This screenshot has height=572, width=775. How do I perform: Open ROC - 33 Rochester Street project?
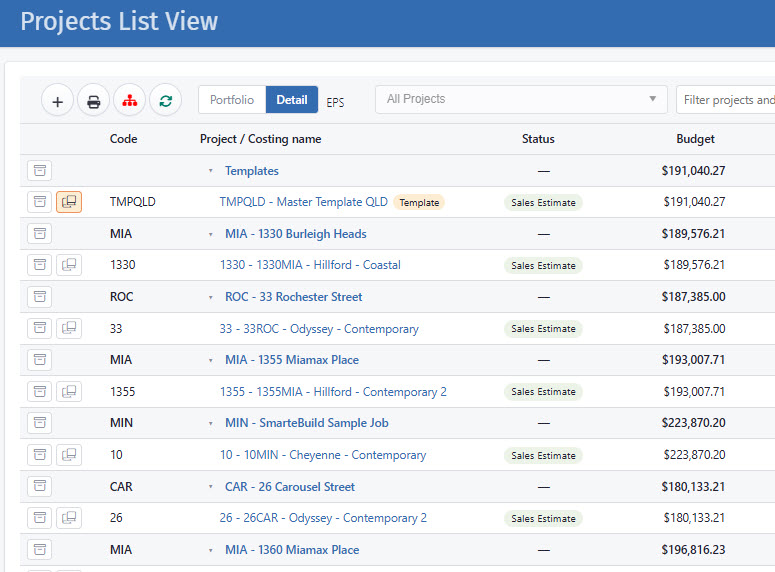[x=294, y=297]
